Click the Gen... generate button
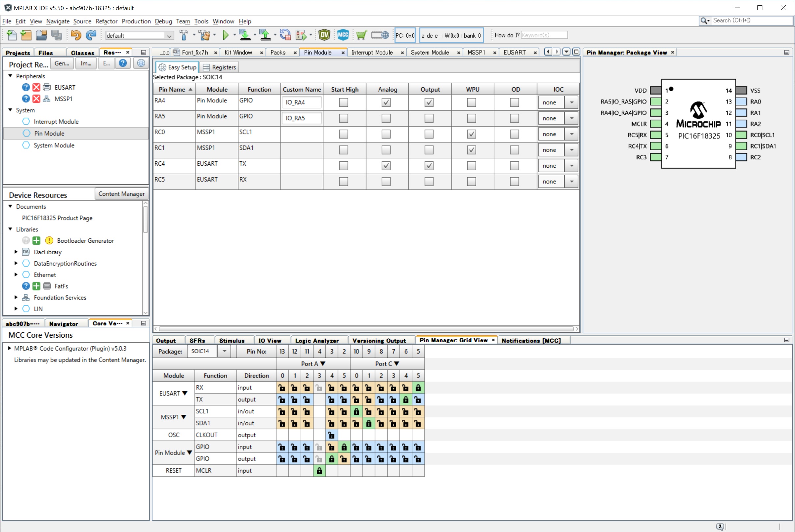This screenshot has width=795, height=532. [x=62, y=63]
